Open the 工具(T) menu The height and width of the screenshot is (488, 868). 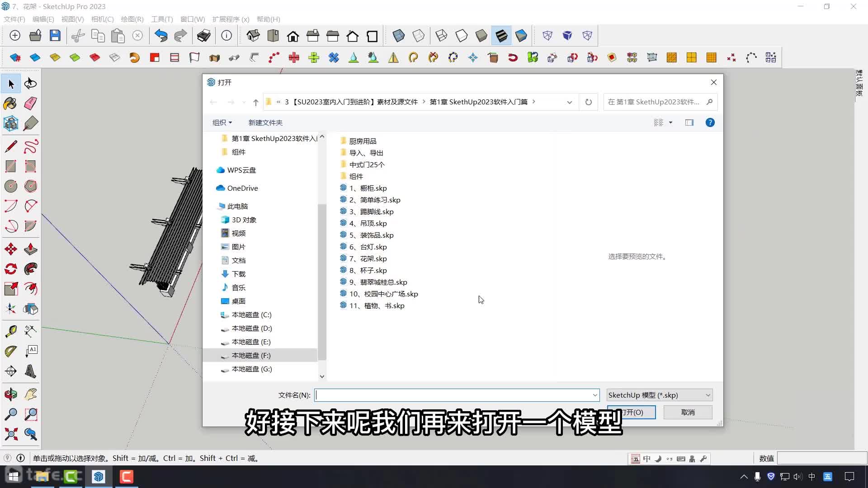(162, 19)
